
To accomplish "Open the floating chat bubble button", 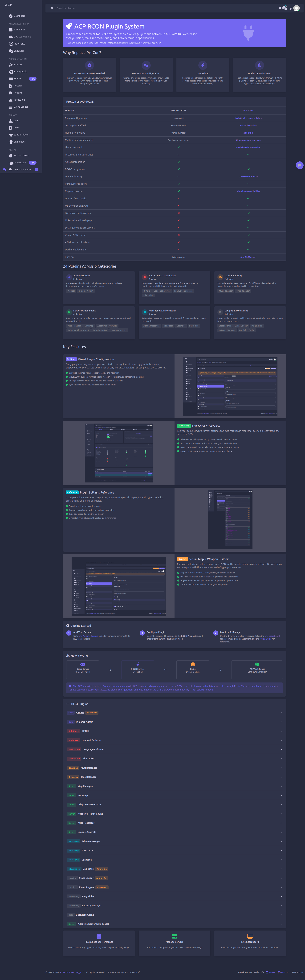I will coord(300,165).
